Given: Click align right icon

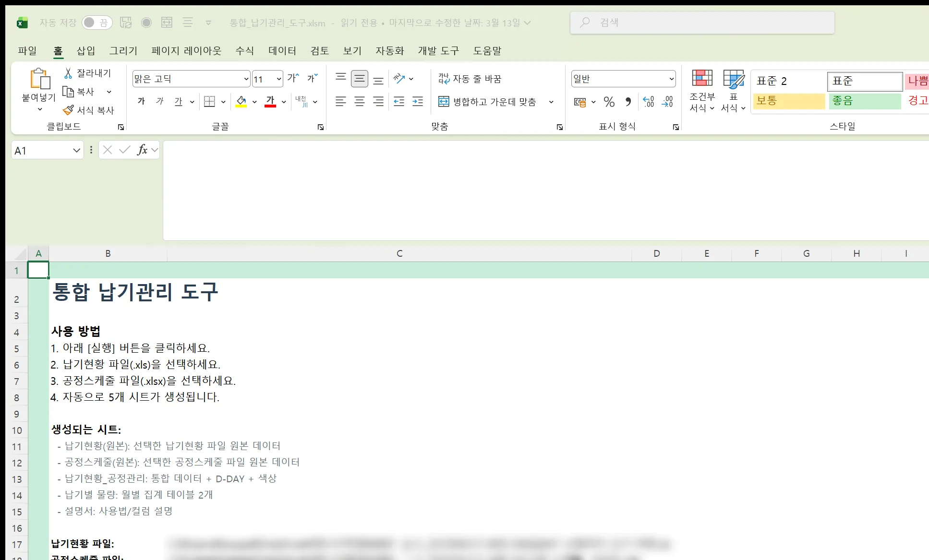Looking at the screenshot, I should 378,101.
